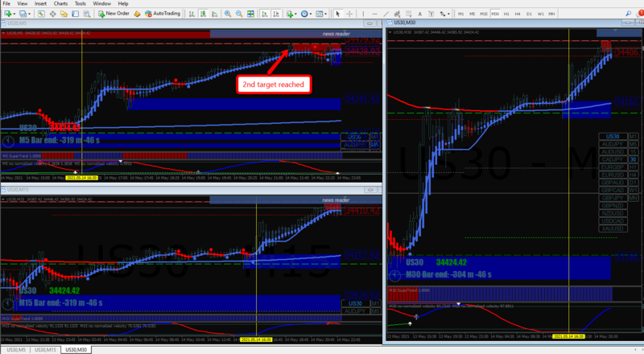
Task: Select the text 'A' tool
Action: pyautogui.click(x=419, y=14)
